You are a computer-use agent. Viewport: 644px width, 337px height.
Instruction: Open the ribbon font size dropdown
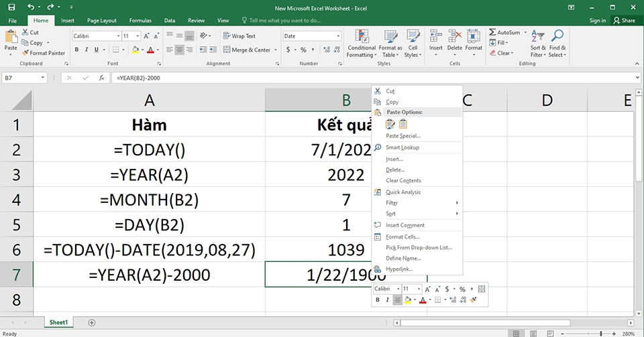tap(138, 36)
